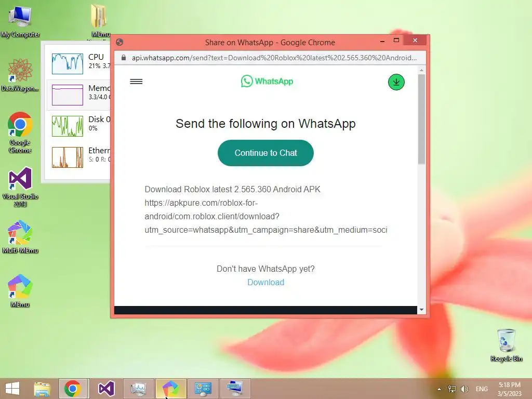532x399 pixels.
Task: Minimize the Share on WhatsApp window
Action: (382, 41)
